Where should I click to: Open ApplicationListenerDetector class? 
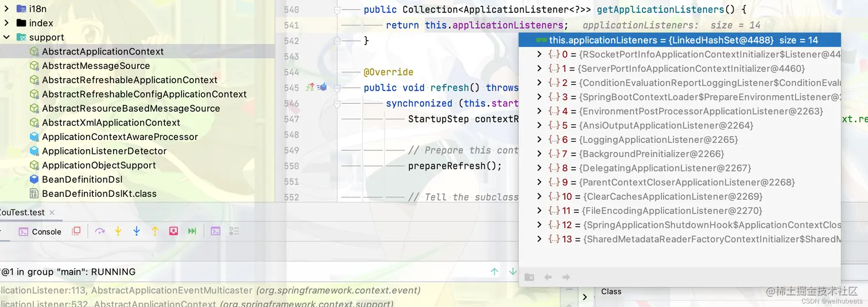(104, 151)
